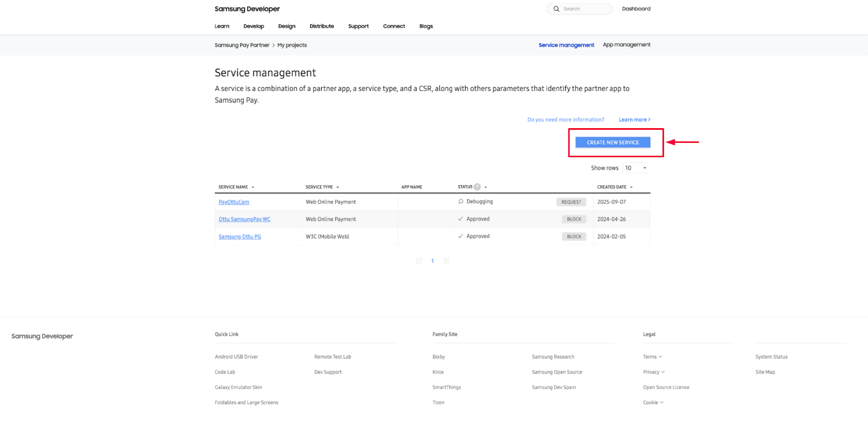Click the Service Type sort arrow
This screenshot has height=422, width=868.
337,187
